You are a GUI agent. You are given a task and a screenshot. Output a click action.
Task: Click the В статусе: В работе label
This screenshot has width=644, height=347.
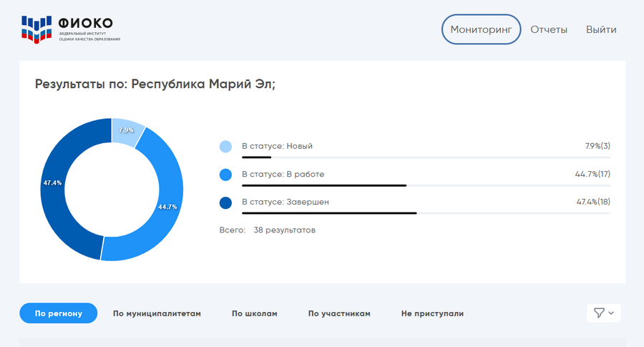(x=283, y=175)
